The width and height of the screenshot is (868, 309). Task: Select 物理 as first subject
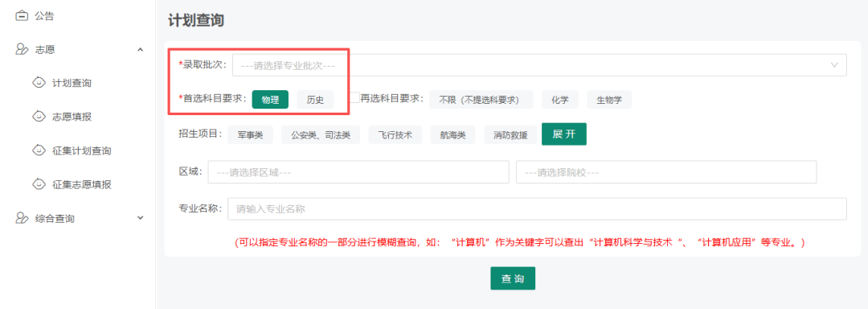click(x=270, y=100)
